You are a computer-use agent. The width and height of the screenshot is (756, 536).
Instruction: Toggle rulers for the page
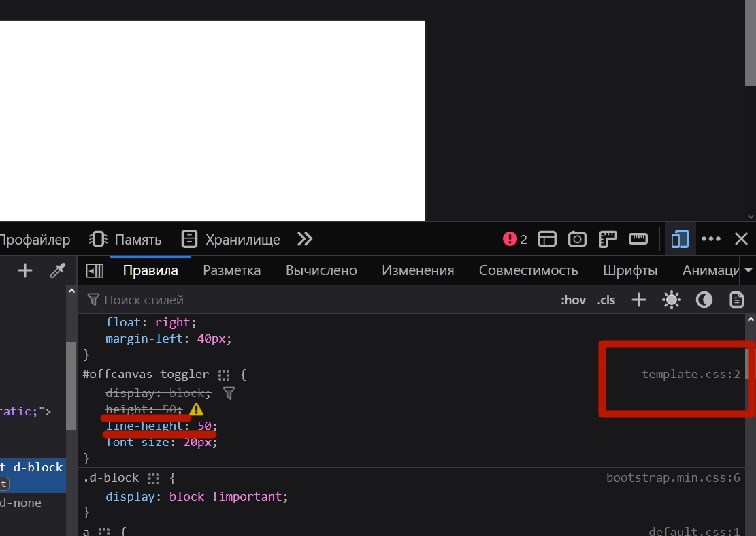pos(608,239)
